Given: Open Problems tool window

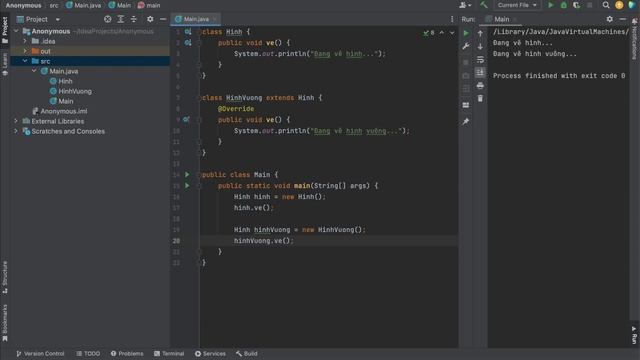Looking at the screenshot, I should tap(127, 353).
